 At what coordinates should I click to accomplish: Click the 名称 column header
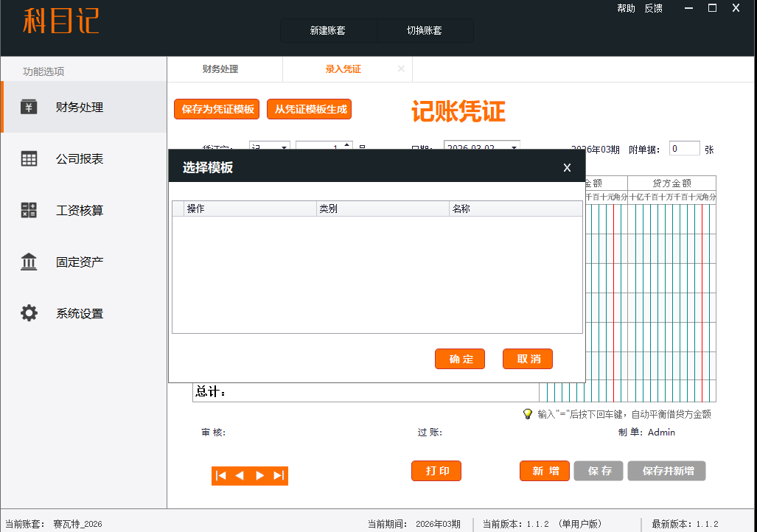pos(515,209)
